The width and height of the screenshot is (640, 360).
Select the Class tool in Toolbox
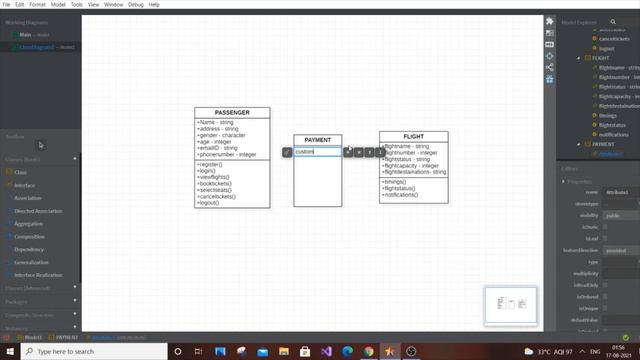click(20, 172)
